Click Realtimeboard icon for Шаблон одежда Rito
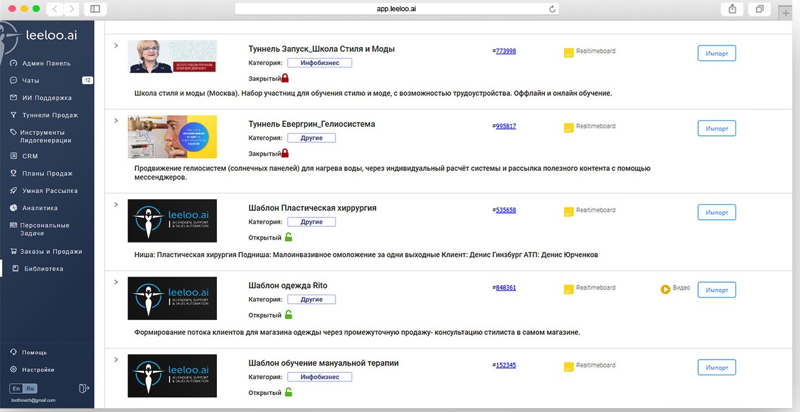Viewport: 800px width, 412px height. point(569,290)
